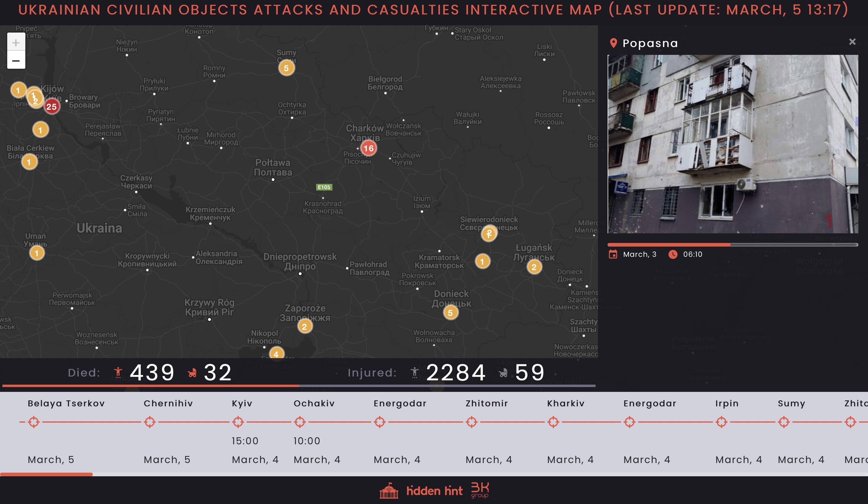Close the Popasna details panel

click(852, 42)
